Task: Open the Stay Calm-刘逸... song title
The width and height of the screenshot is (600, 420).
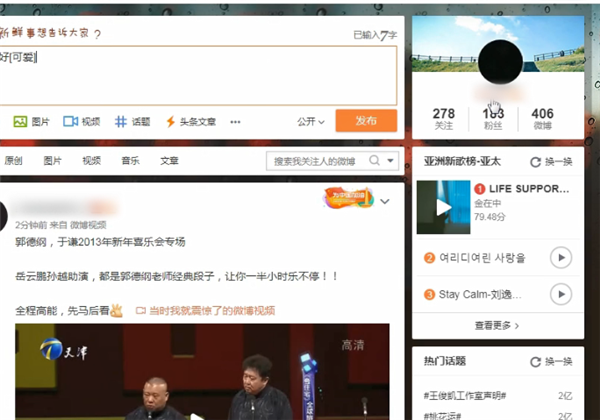Action: (480, 295)
